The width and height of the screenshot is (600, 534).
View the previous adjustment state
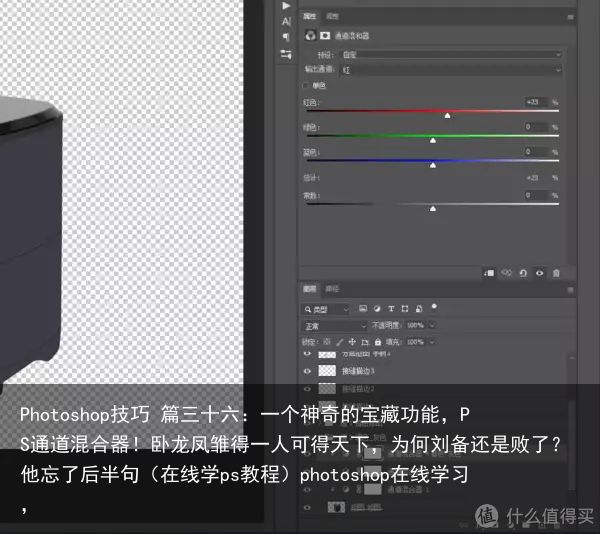coord(507,273)
